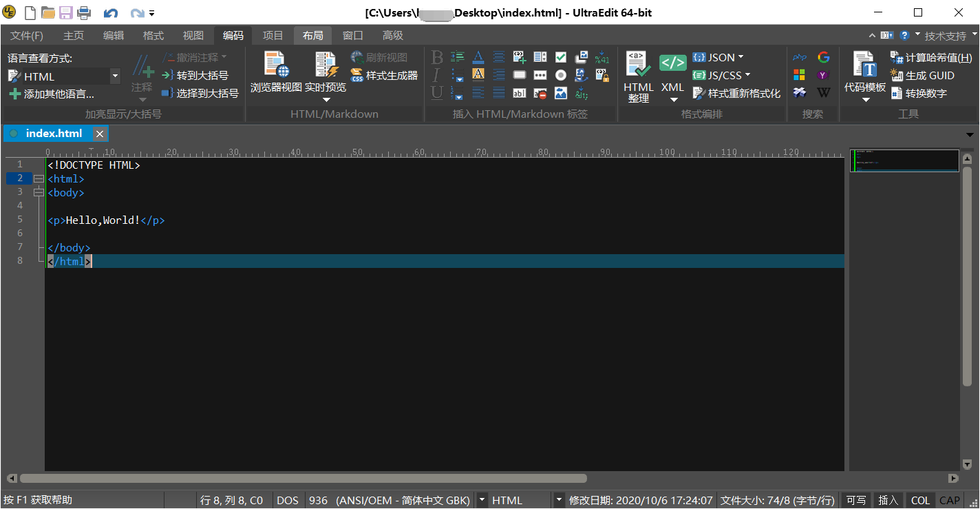Viewport: 980px width, 509px height.
Task: Insert a password field (dots) icon
Action: [x=540, y=74]
